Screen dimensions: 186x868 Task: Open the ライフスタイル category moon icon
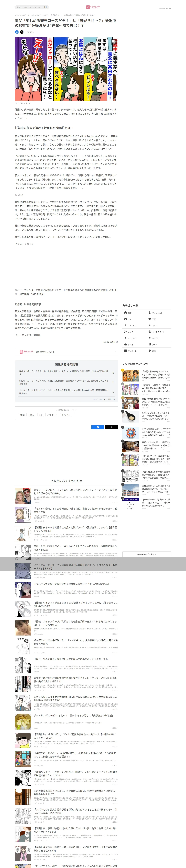(x=150, y=332)
